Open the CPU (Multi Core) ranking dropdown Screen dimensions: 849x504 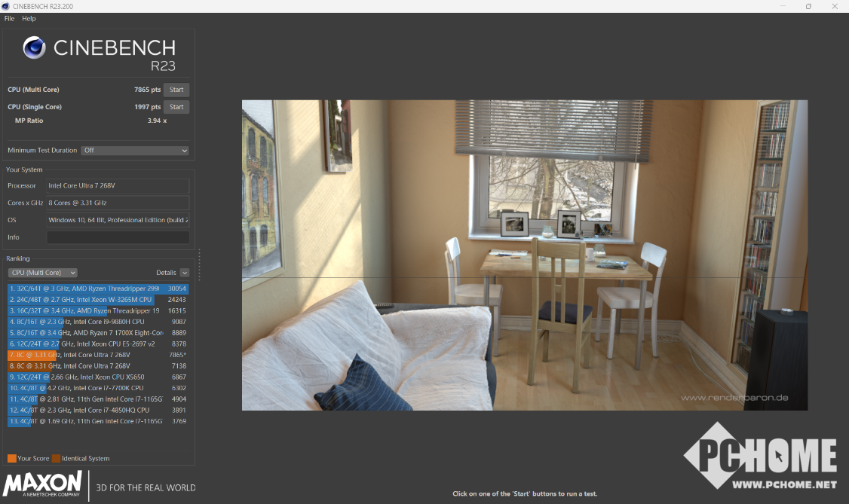[42, 273]
